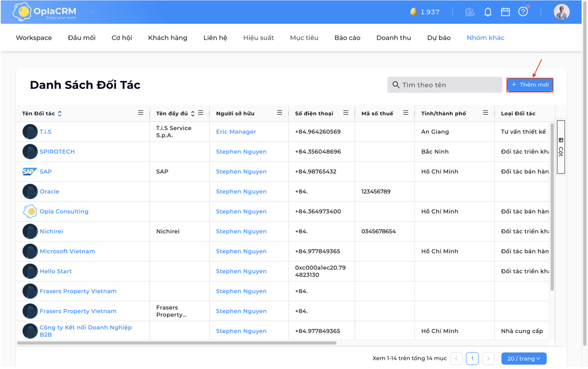Click the Hello Start avatar icon
Screen dimensions: 588x369
(30, 271)
